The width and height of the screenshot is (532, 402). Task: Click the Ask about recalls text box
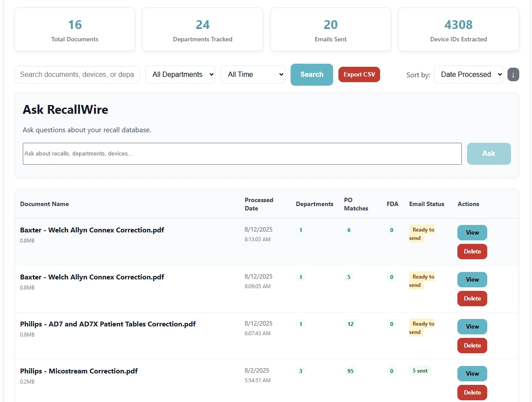click(242, 154)
